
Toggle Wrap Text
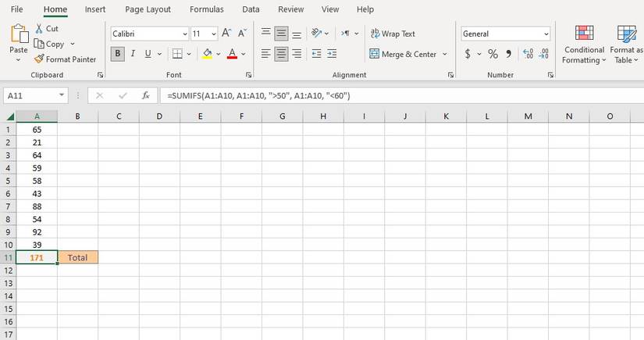pos(393,34)
